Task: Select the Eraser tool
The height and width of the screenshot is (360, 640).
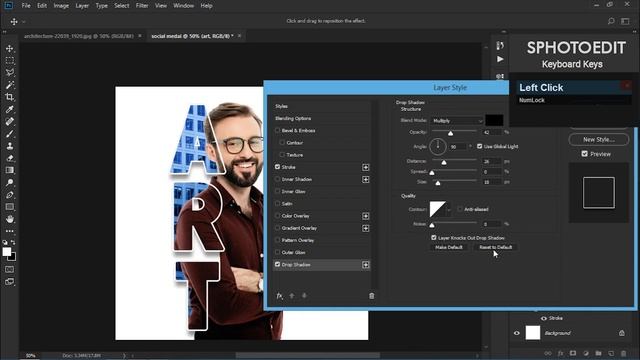Action: point(9,158)
